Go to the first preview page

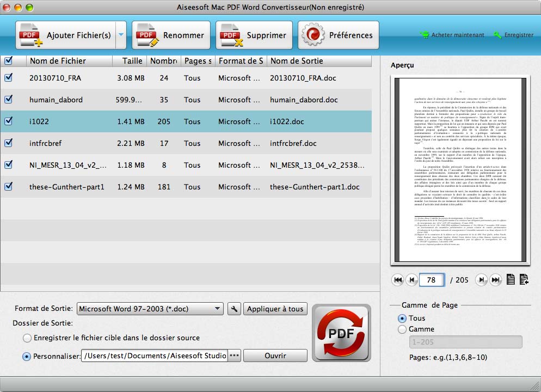(398, 280)
